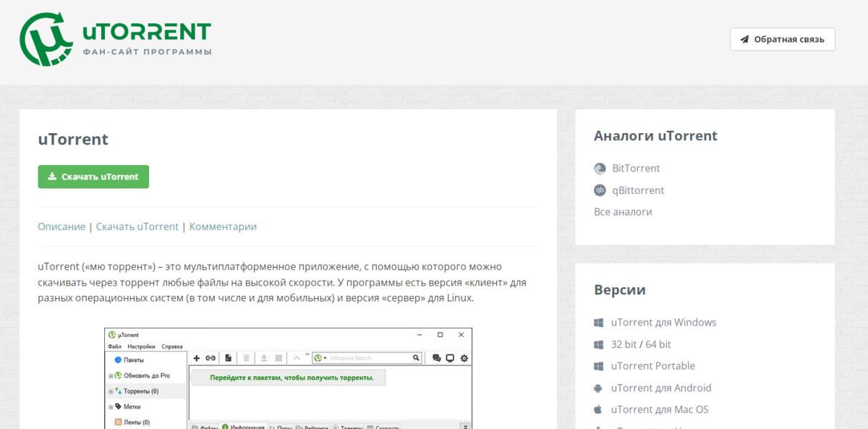Click the green Скачать uTorrent button
The image size is (868, 429).
(93, 177)
